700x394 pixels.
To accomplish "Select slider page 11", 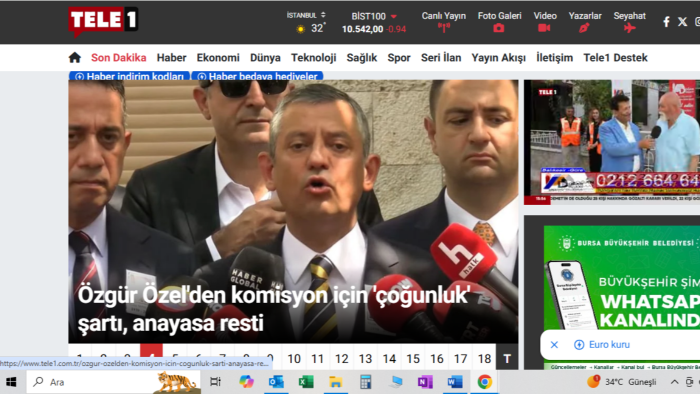I will click(317, 358).
